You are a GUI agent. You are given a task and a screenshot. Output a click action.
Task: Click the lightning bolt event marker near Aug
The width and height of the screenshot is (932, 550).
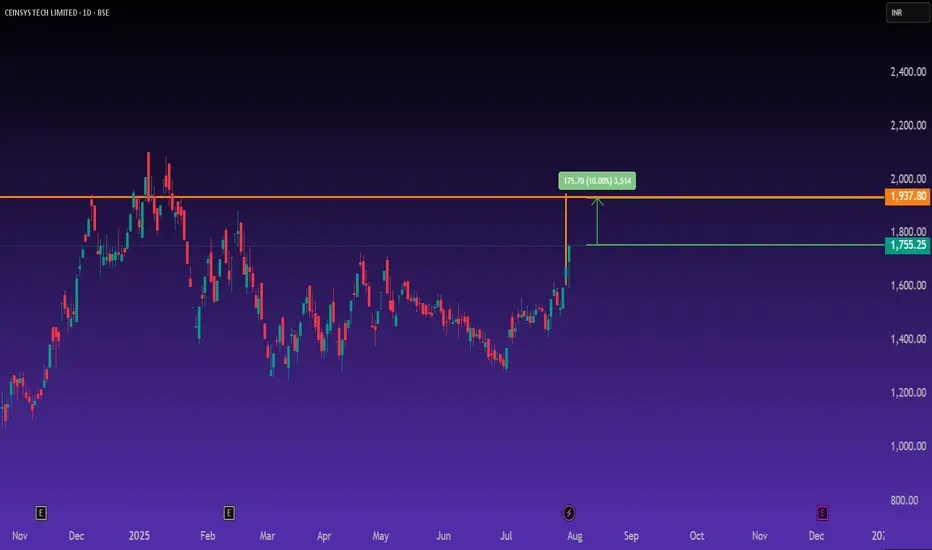coord(569,513)
